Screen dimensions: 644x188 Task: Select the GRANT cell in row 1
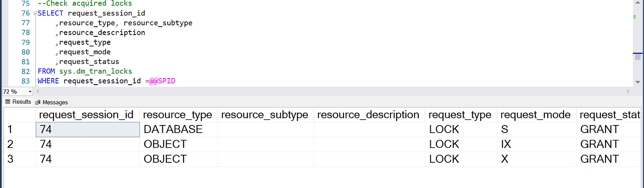pos(609,129)
